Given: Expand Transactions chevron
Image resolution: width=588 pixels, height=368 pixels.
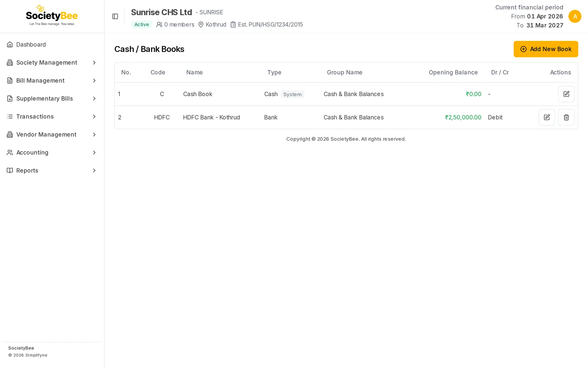Looking at the screenshot, I should [x=94, y=117].
